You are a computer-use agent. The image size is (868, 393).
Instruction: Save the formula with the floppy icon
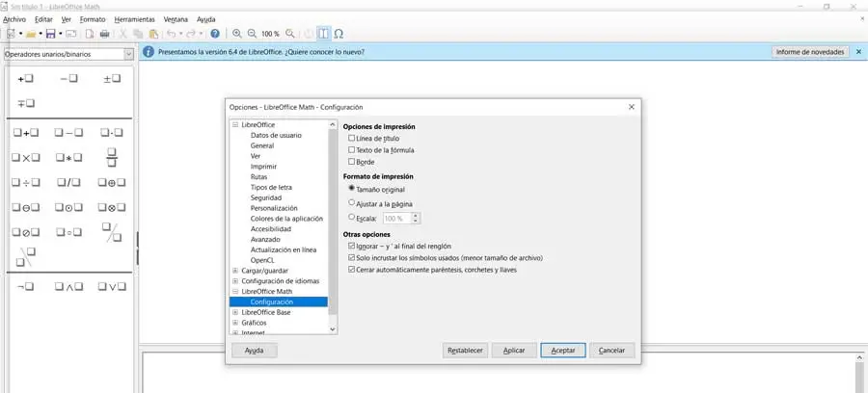pos(51,35)
